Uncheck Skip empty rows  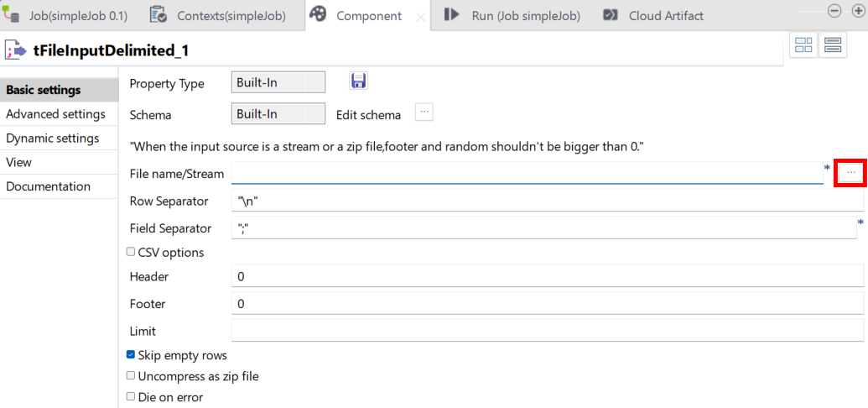[x=131, y=355]
